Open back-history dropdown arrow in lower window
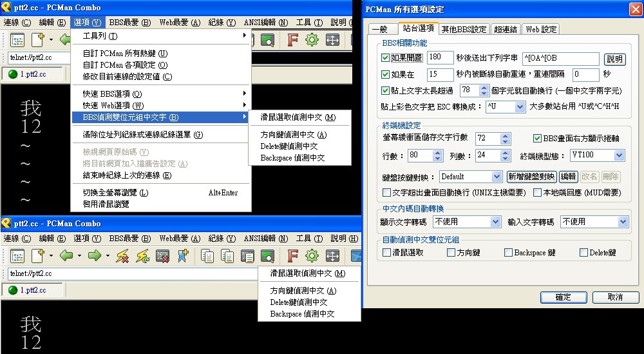The image size is (644, 354). click(79, 256)
